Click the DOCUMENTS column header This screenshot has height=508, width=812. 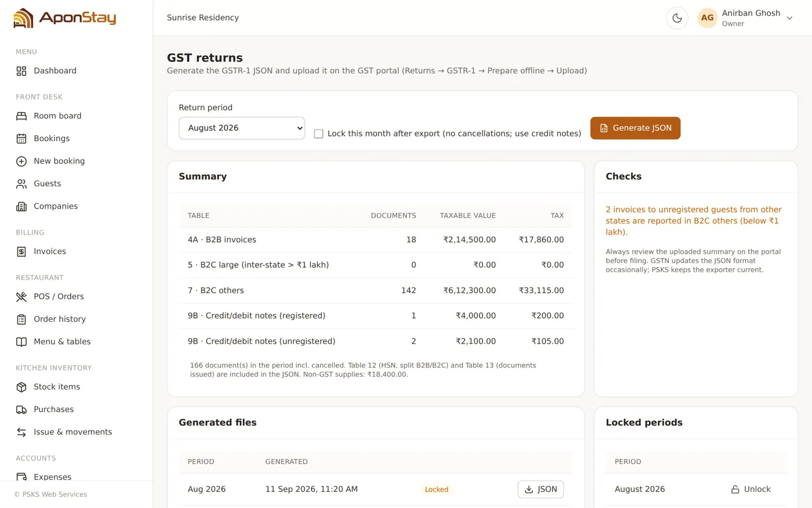(393, 216)
